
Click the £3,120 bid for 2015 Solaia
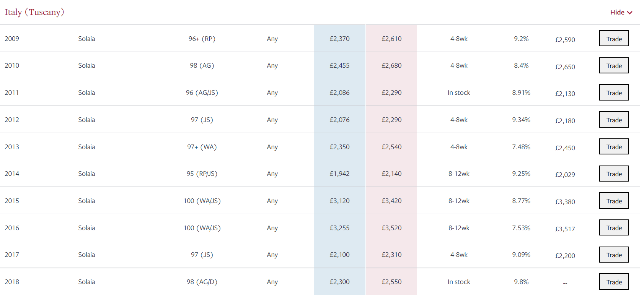pos(340,201)
